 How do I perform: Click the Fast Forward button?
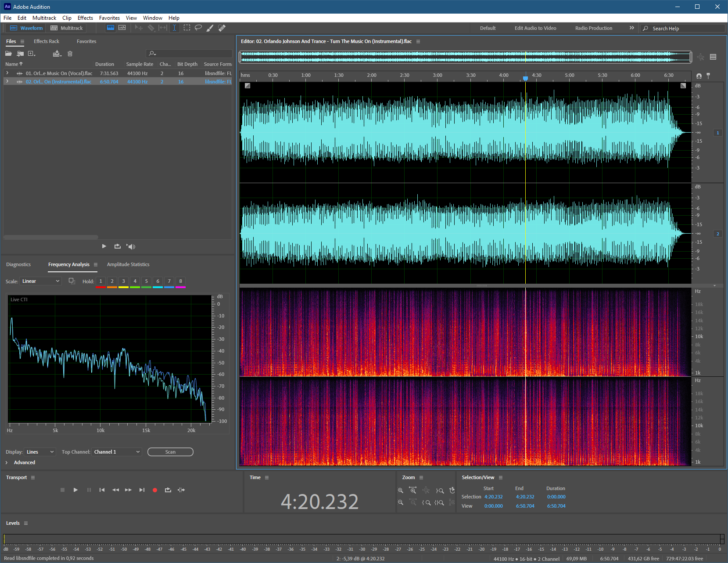[x=128, y=490]
